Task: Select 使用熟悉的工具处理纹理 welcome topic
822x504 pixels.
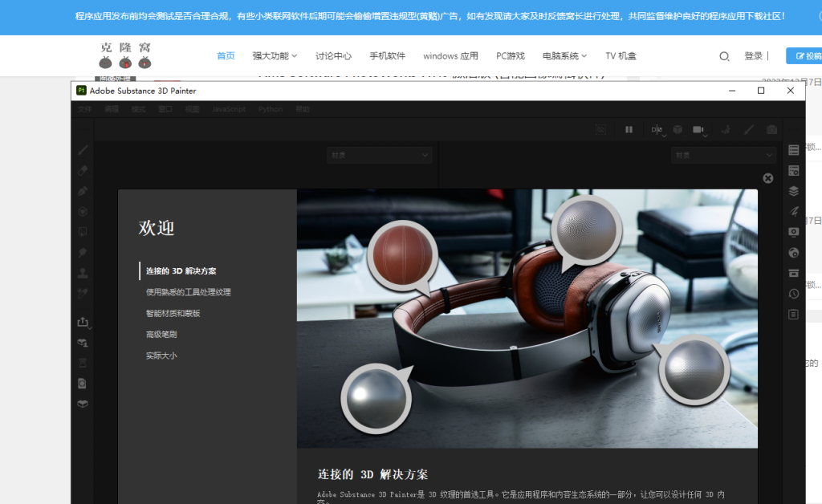Action: (188, 292)
